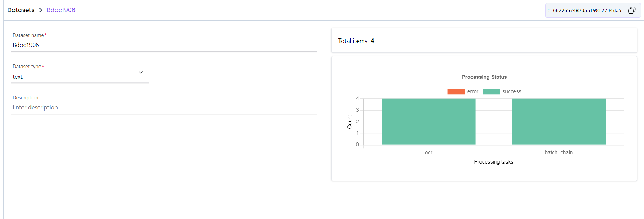Open the Bdoc1906 breadcrumb item
This screenshot has height=219, width=644.
click(61, 10)
